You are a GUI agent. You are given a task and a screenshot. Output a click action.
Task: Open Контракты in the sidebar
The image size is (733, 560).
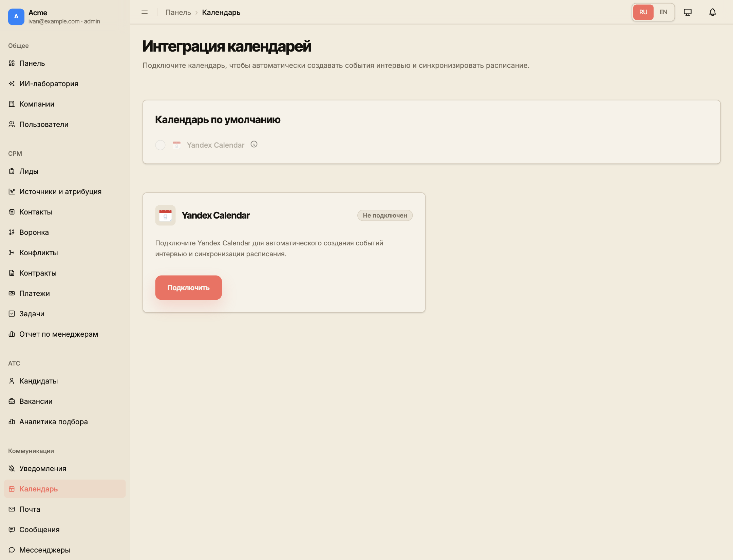click(x=65, y=273)
